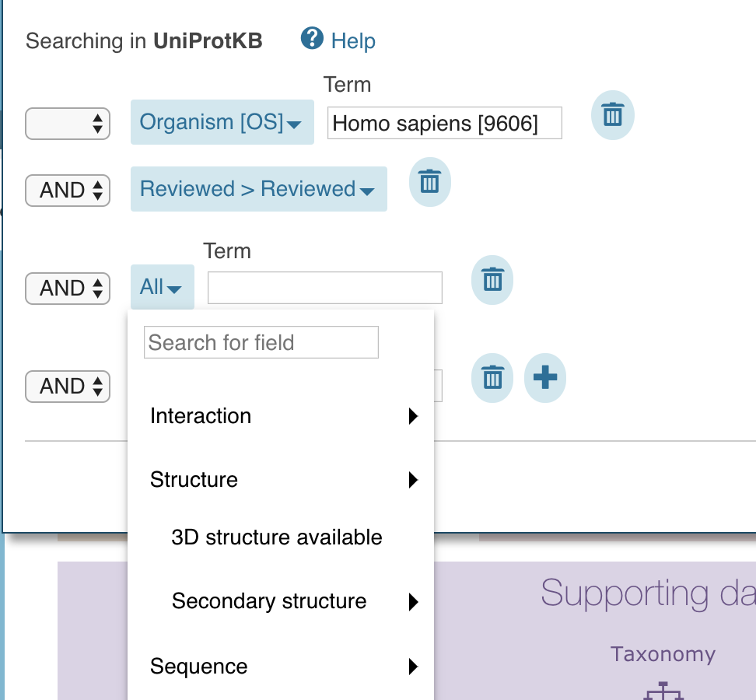Open the Secondary structure menu entry
Screen dimensions: 756x700
coord(268,600)
